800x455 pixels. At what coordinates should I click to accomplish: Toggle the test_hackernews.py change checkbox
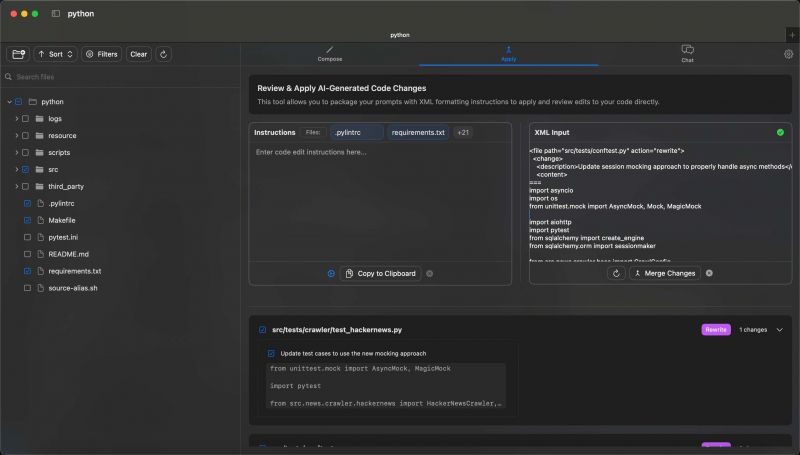[x=262, y=330]
